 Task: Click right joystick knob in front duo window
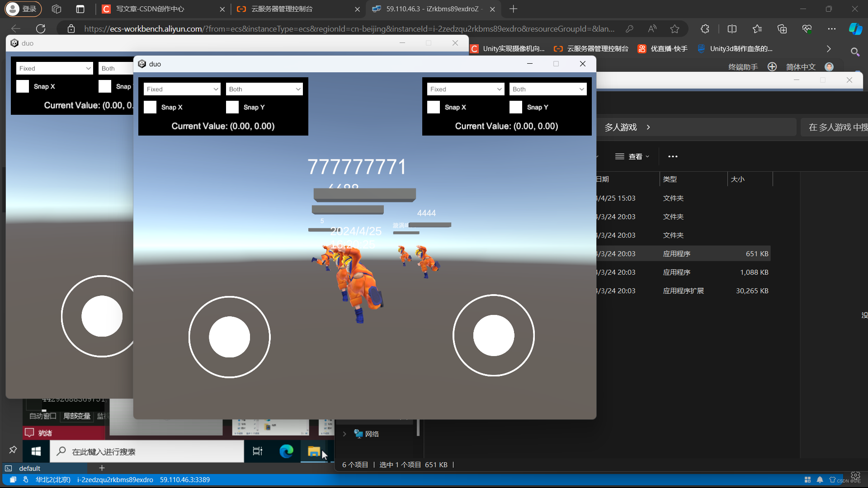pos(494,335)
